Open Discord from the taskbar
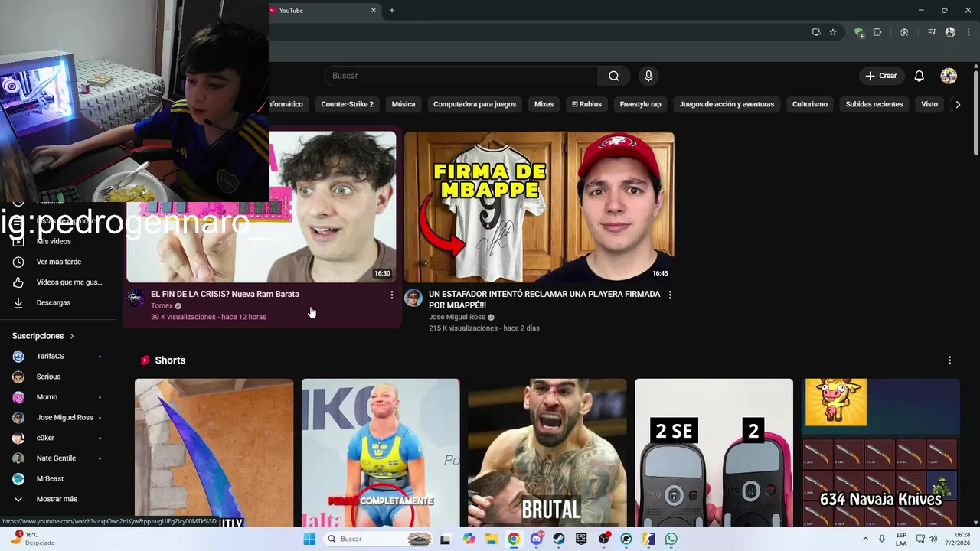The width and height of the screenshot is (980, 551). [537, 539]
